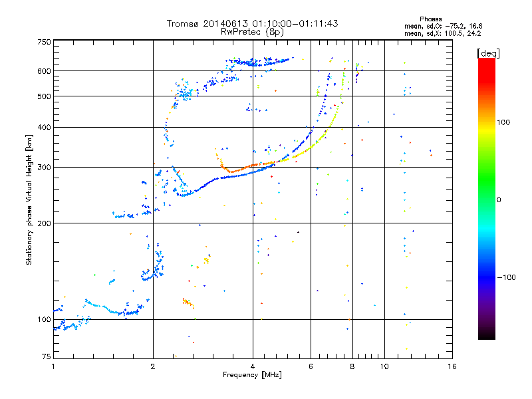532x399 pixels.
Task: Click the colorbar tick label '100'
Action: (503, 122)
